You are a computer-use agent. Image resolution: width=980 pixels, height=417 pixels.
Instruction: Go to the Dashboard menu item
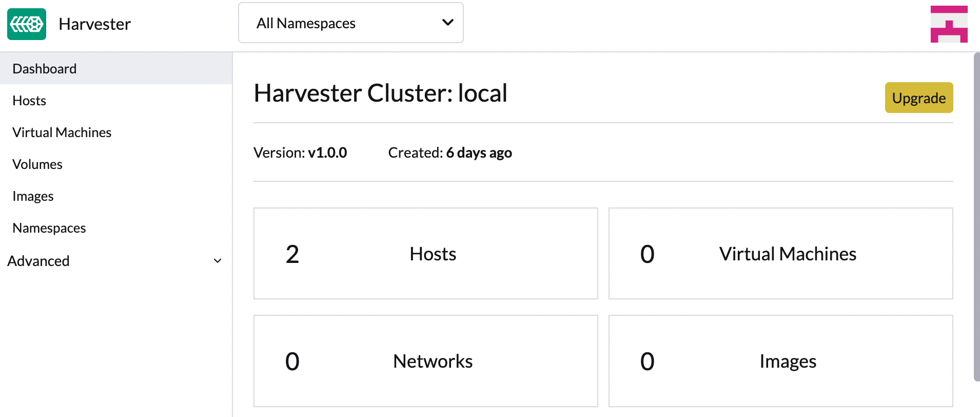point(45,69)
